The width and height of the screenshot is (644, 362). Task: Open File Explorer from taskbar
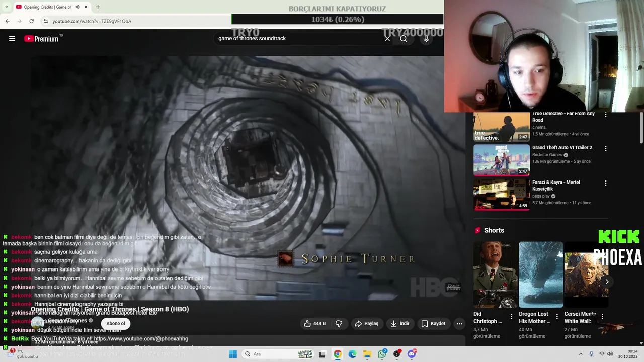pyautogui.click(x=367, y=354)
